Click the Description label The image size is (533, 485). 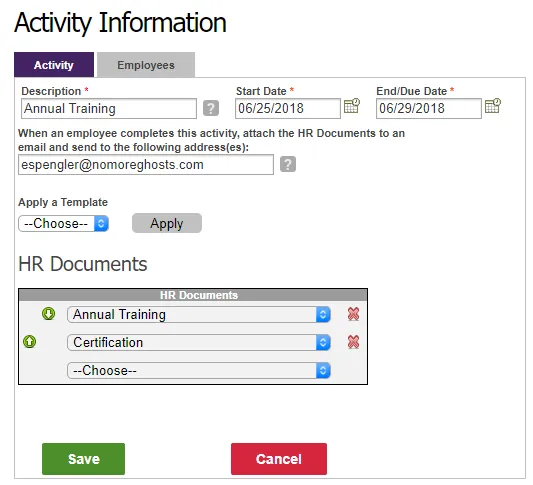[51, 91]
